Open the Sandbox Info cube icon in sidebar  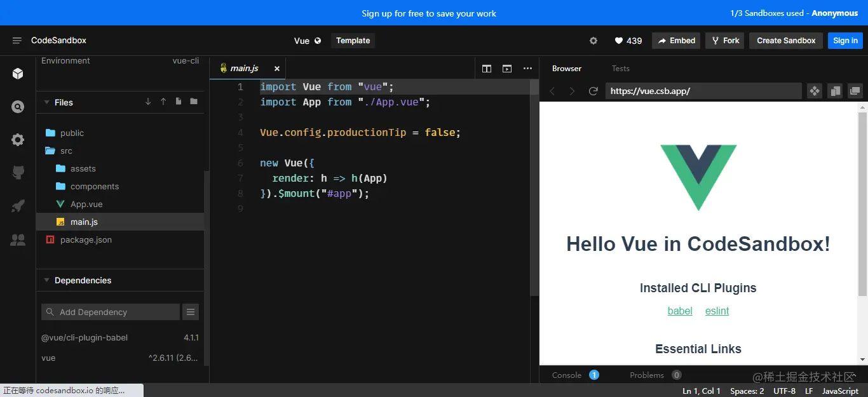(x=18, y=74)
